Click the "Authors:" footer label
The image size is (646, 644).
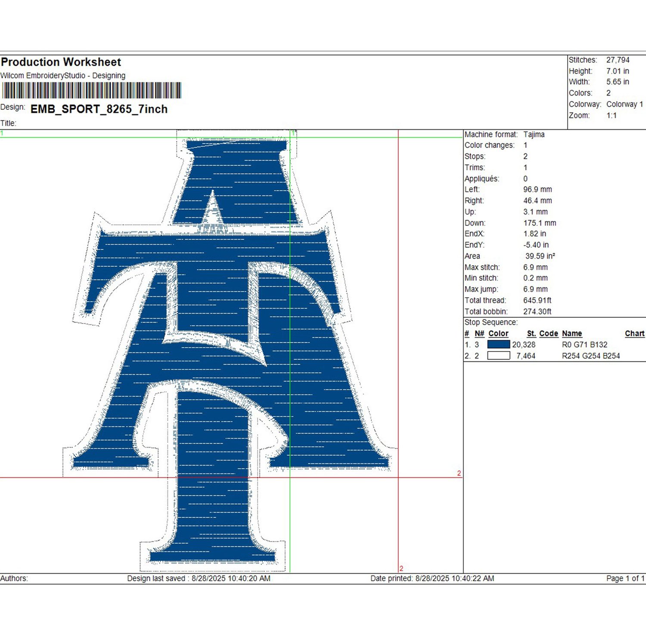[14, 579]
